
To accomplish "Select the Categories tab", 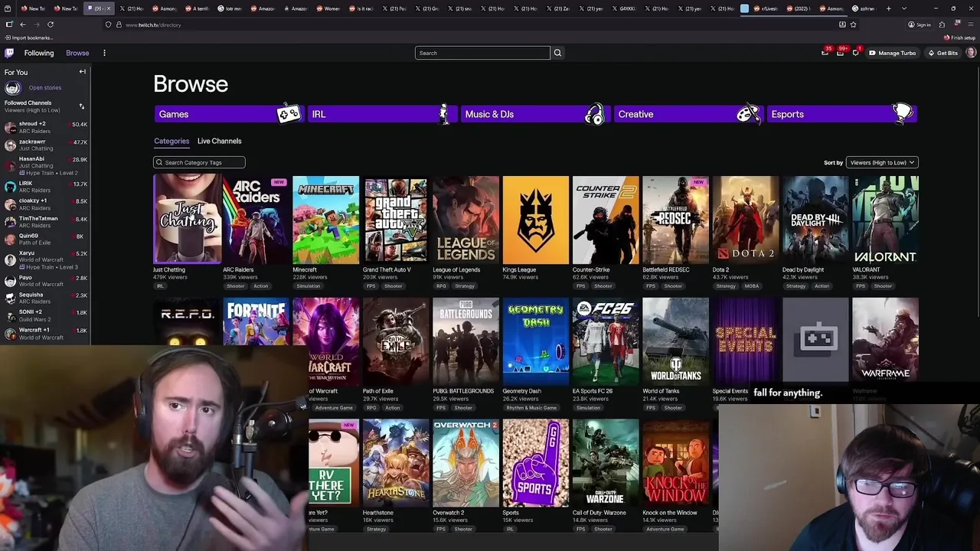I will coord(171,141).
